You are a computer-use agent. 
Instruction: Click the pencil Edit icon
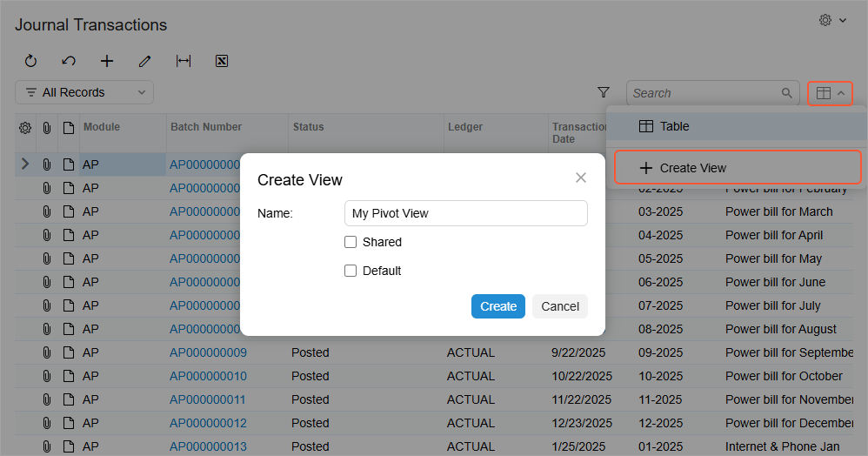[x=145, y=61]
